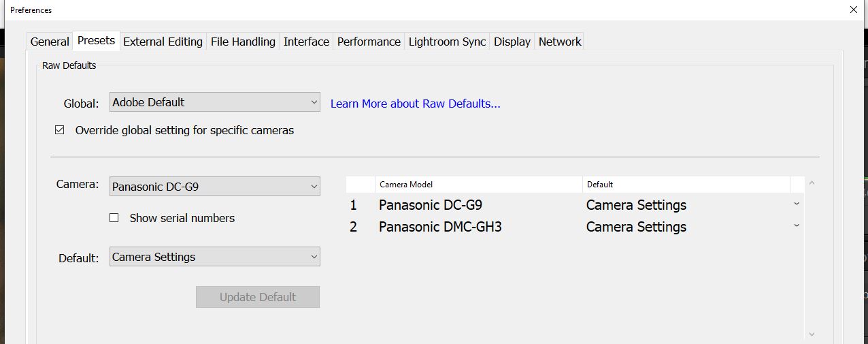Expand default chooser for Panasonic DC-G9 row
Image resolution: width=868 pixels, height=344 pixels.
coord(797,204)
